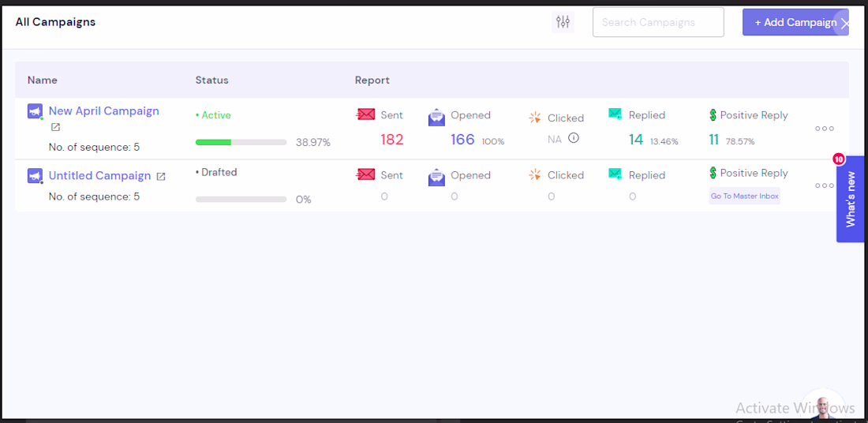Viewport: 868px width, 423px height.
Task: Click the Clicked cursor icon for New April Campaign
Action: click(x=535, y=118)
